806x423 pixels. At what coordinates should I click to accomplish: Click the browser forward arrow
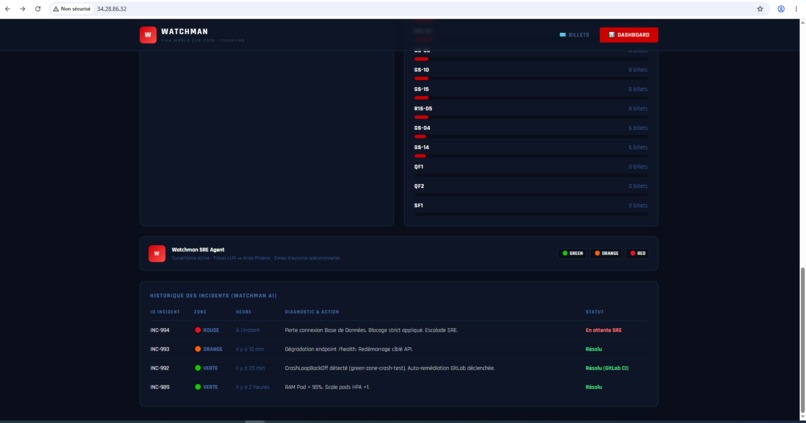click(x=23, y=9)
